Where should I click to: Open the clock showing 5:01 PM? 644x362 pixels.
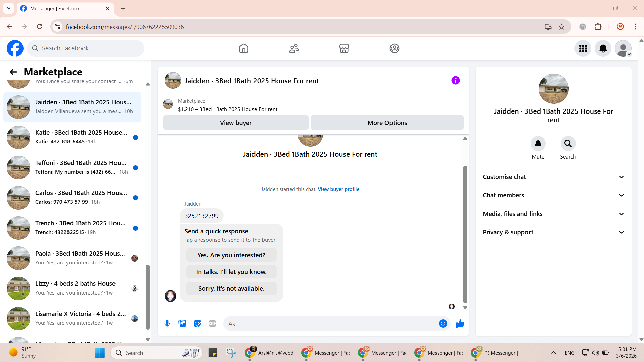point(627,353)
